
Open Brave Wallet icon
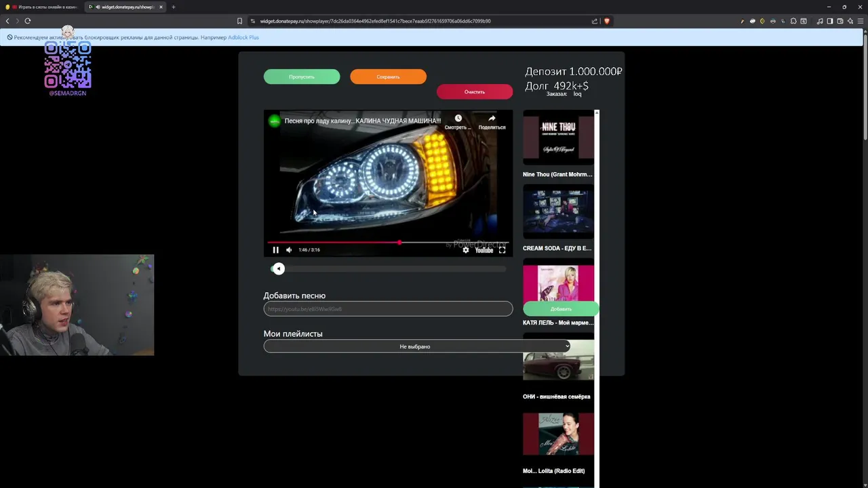[x=840, y=21]
